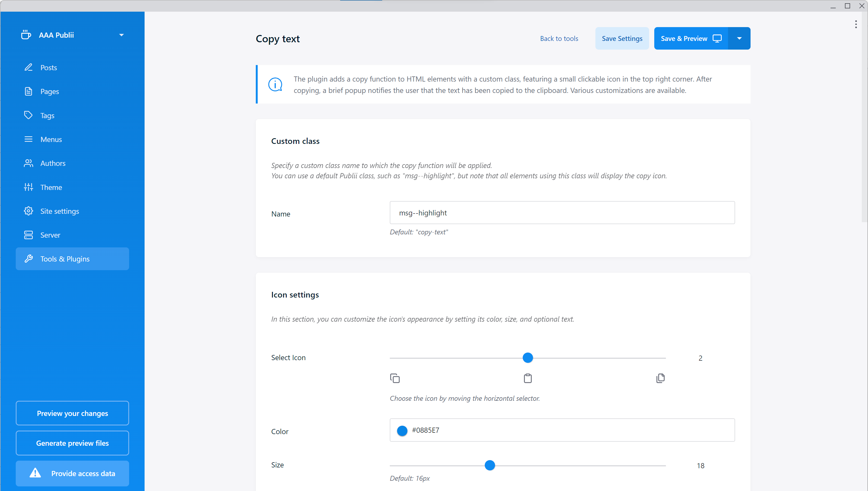Click the info icon in the description banner
This screenshot has width=868, height=491.
pyautogui.click(x=275, y=84)
